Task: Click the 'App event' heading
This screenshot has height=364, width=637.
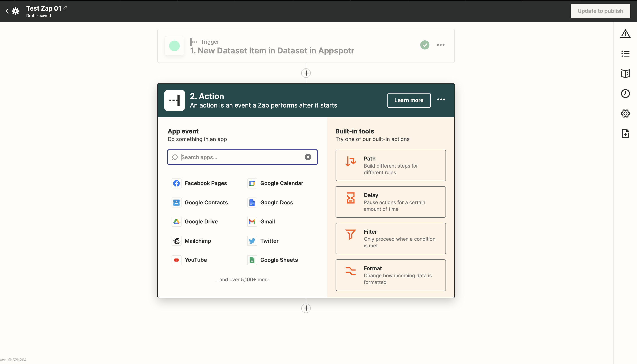Action: [x=183, y=131]
